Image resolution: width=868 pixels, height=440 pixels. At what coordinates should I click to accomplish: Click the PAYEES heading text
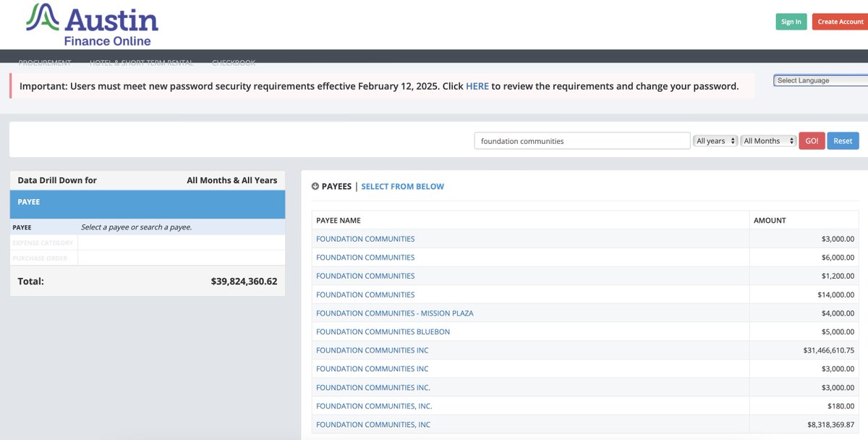[336, 187]
